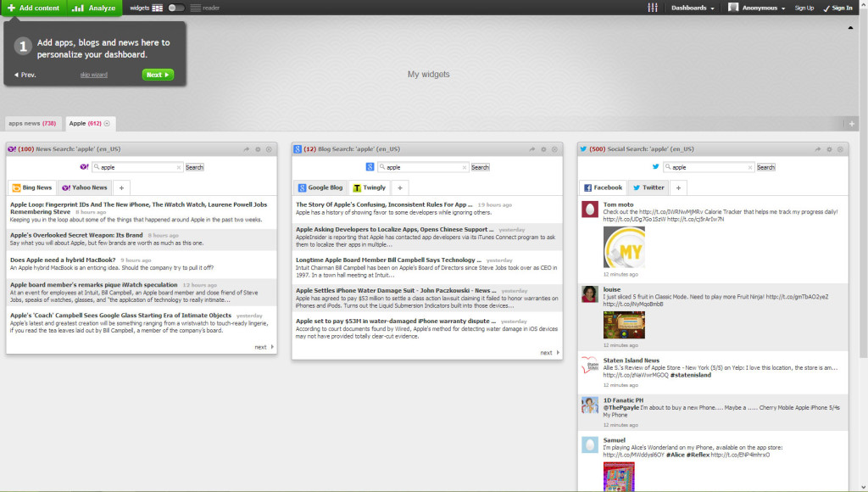Open the Analyze view
This screenshot has height=492, width=868.
(95, 8)
